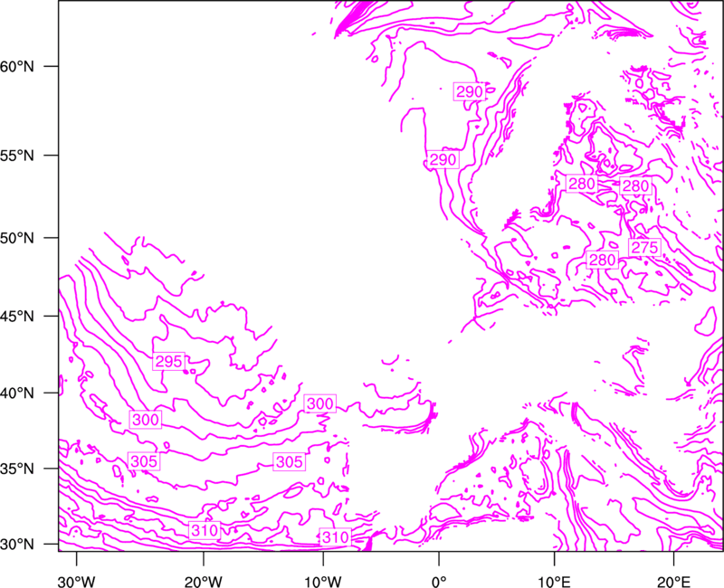
Task: Select the 305 contour label near 25°W
Action: (144, 461)
